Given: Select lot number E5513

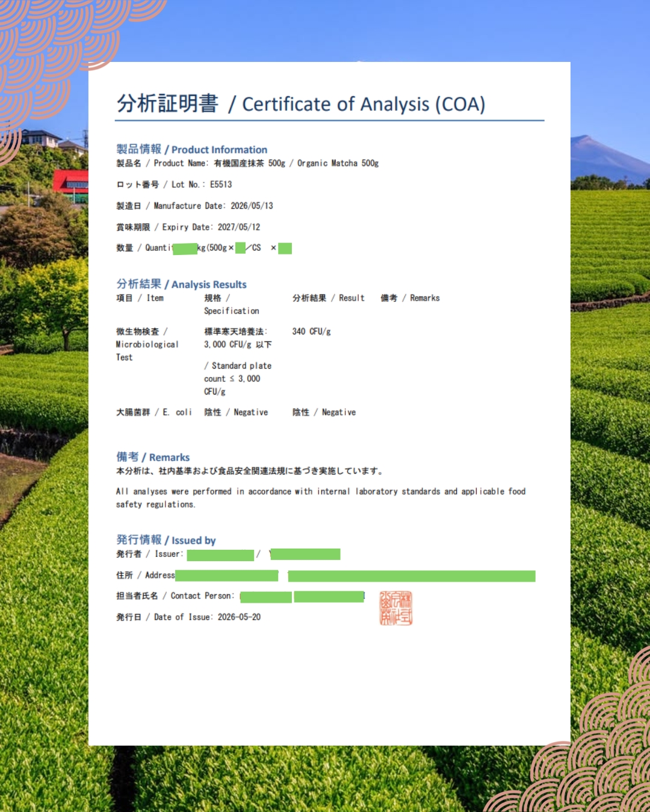Looking at the screenshot, I should click(221, 185).
